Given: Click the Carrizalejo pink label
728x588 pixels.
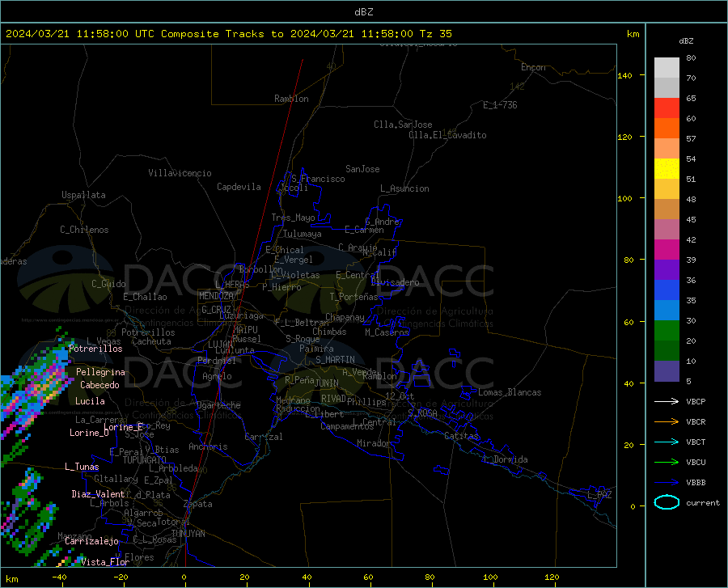Looking at the screenshot, I should [x=91, y=541].
